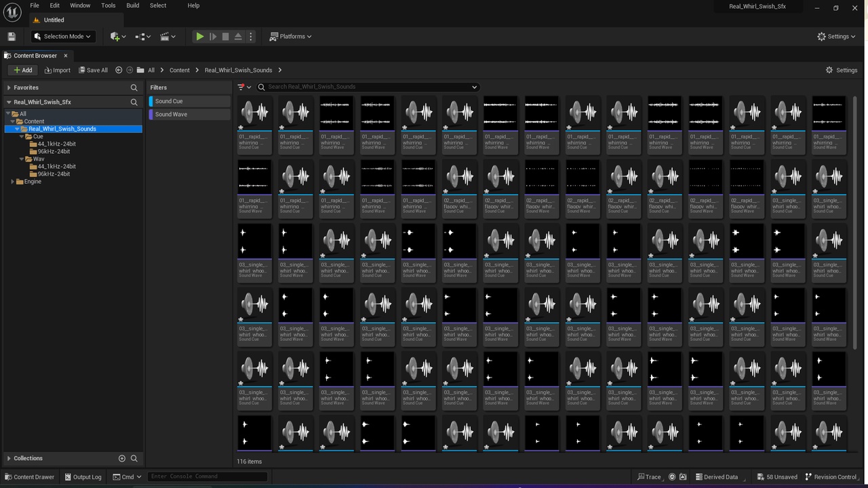Image resolution: width=868 pixels, height=488 pixels.
Task: Open the Blueprints dropdown in the toolbar
Action: (143, 37)
